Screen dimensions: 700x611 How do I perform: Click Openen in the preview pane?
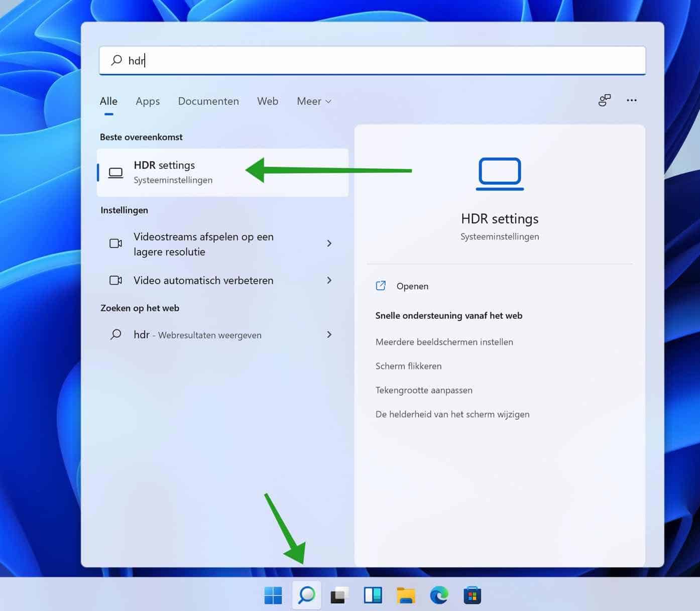coord(412,286)
